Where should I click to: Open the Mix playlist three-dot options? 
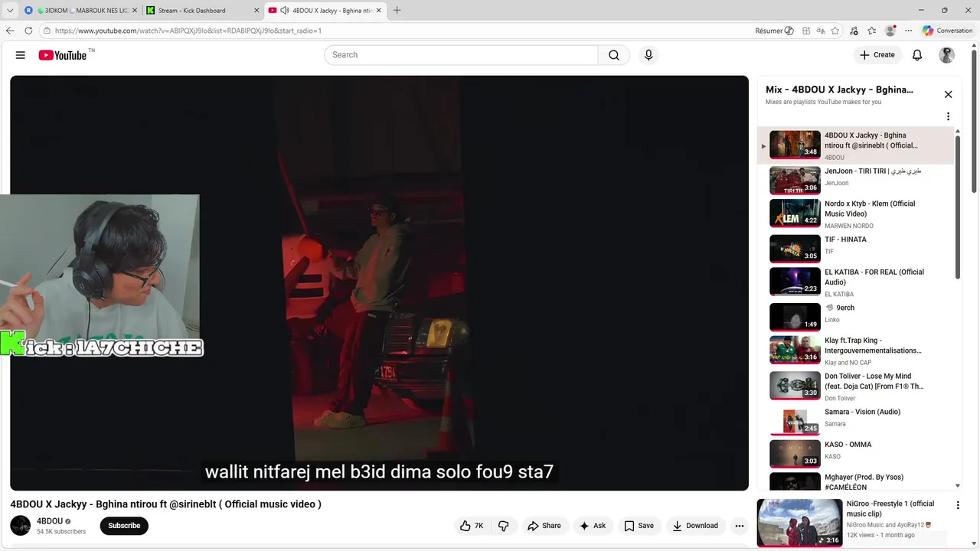pos(948,116)
